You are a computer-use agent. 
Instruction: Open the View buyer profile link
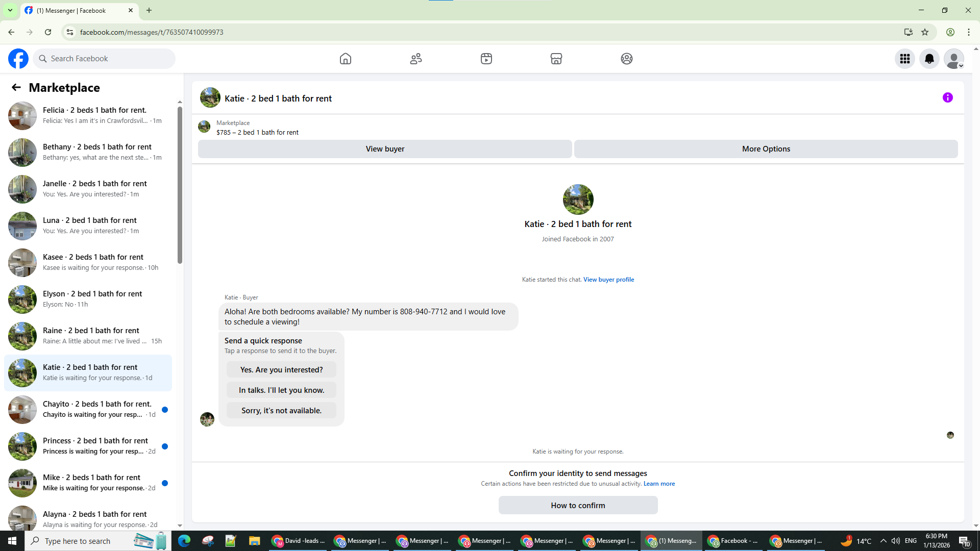[608, 280]
